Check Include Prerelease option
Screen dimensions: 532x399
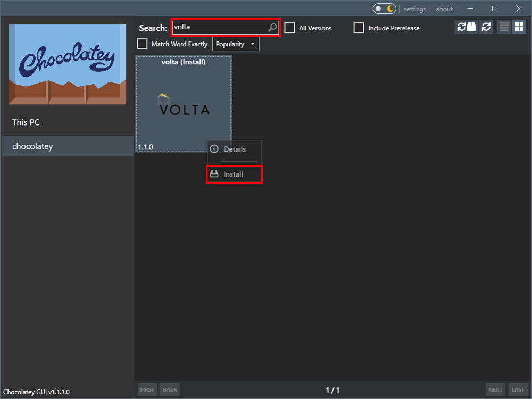tap(359, 28)
